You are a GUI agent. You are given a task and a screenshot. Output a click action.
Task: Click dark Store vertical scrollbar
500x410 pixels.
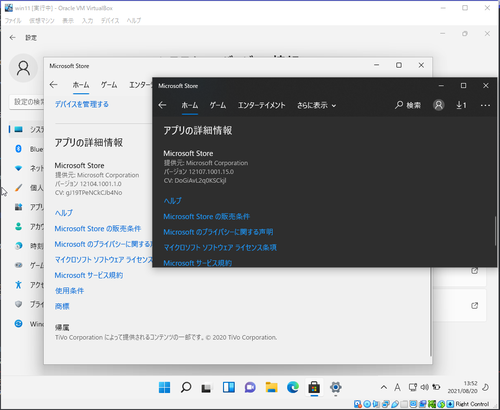coord(495,231)
